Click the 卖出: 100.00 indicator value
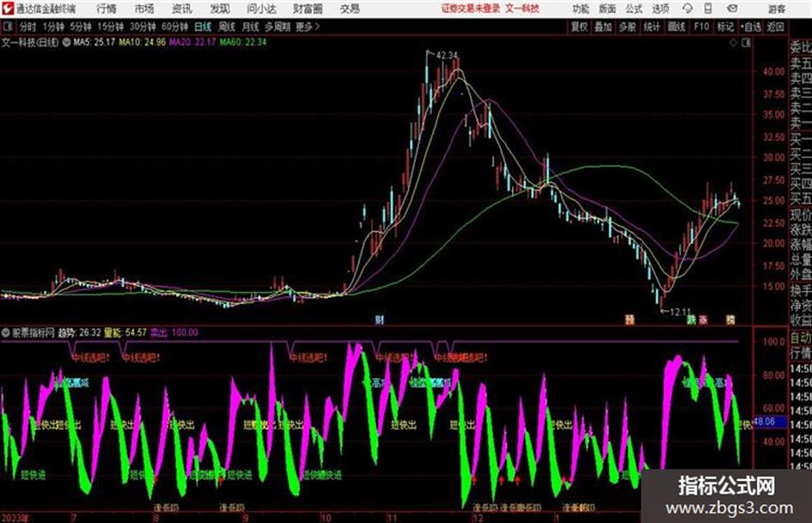This screenshot has height=523, width=812. click(174, 332)
